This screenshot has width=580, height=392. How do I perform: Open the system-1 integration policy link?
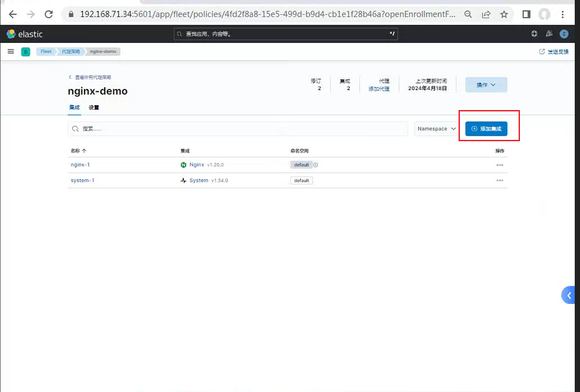pos(82,180)
